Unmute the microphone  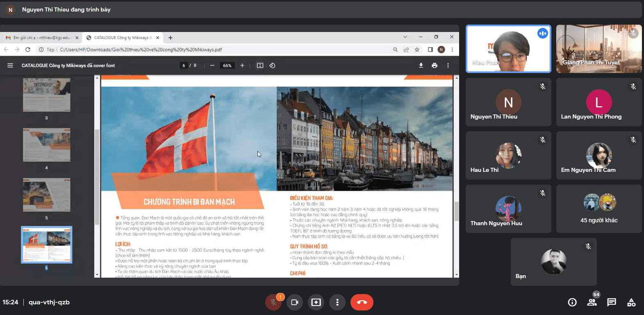(x=273, y=302)
